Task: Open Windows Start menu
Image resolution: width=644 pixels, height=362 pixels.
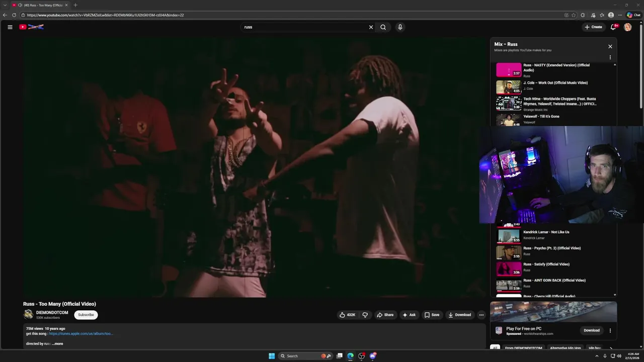Action: pyautogui.click(x=272, y=356)
